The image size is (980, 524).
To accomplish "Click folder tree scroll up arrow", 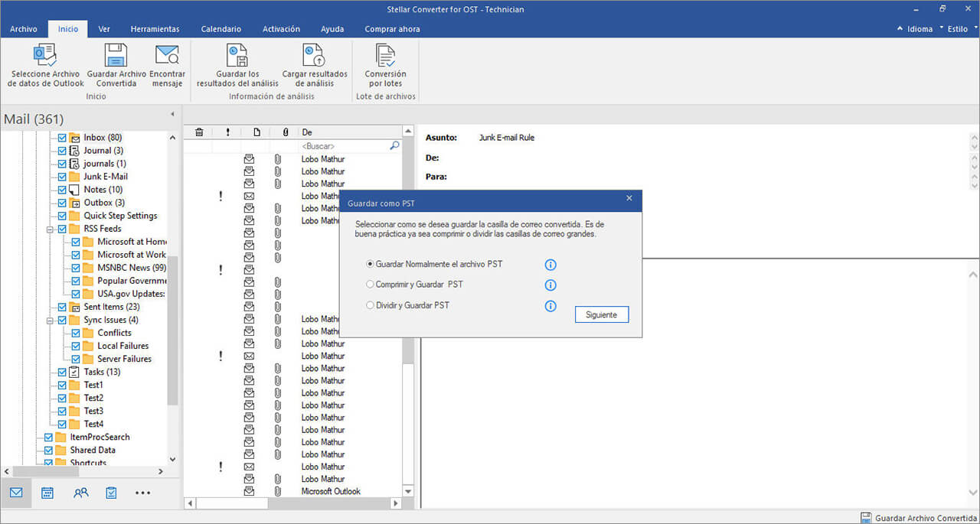I will tap(172, 138).
